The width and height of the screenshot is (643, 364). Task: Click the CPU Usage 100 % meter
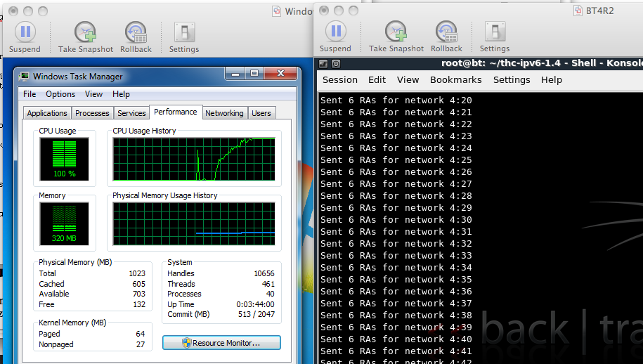point(65,159)
